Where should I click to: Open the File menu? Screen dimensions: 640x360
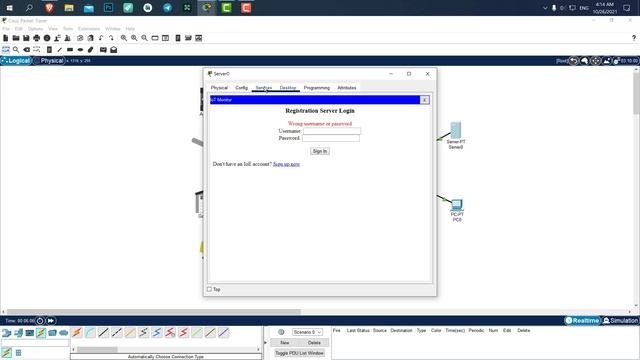6,29
